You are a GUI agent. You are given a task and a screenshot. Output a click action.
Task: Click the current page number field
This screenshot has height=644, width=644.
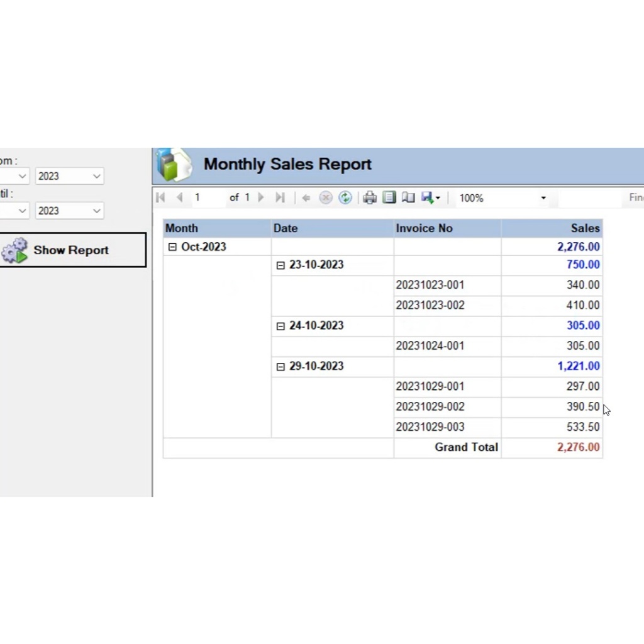coord(208,197)
